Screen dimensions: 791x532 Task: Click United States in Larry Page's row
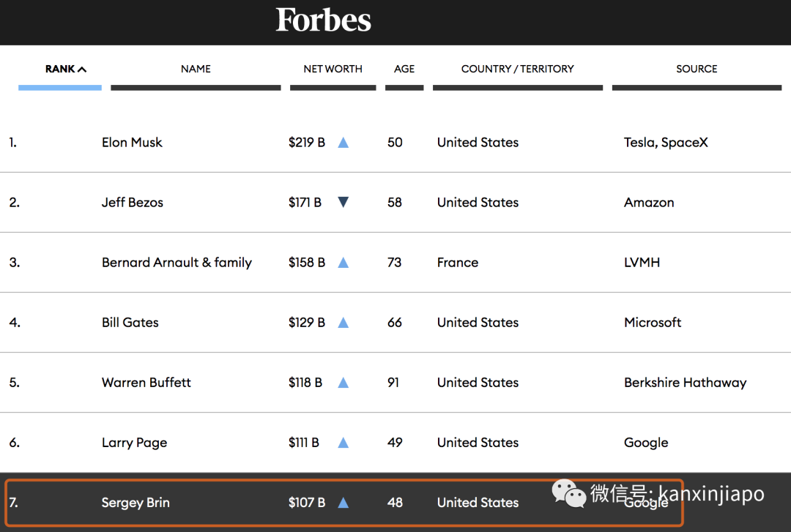(478, 442)
